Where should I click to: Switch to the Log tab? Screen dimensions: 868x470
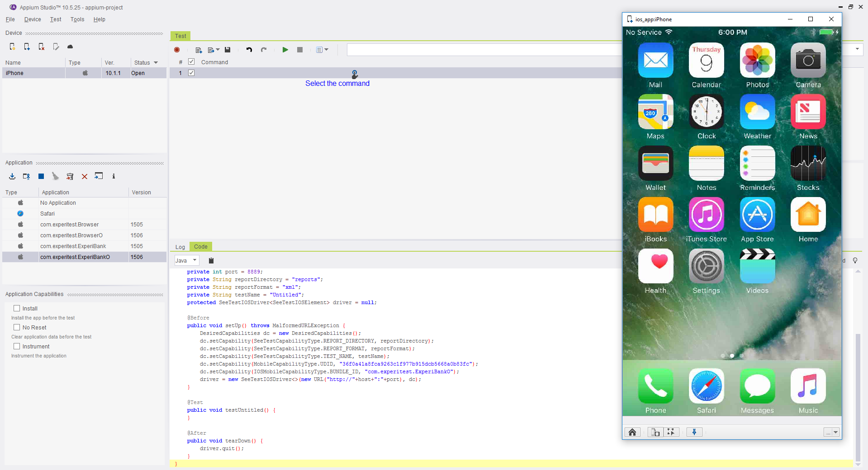[x=180, y=247]
